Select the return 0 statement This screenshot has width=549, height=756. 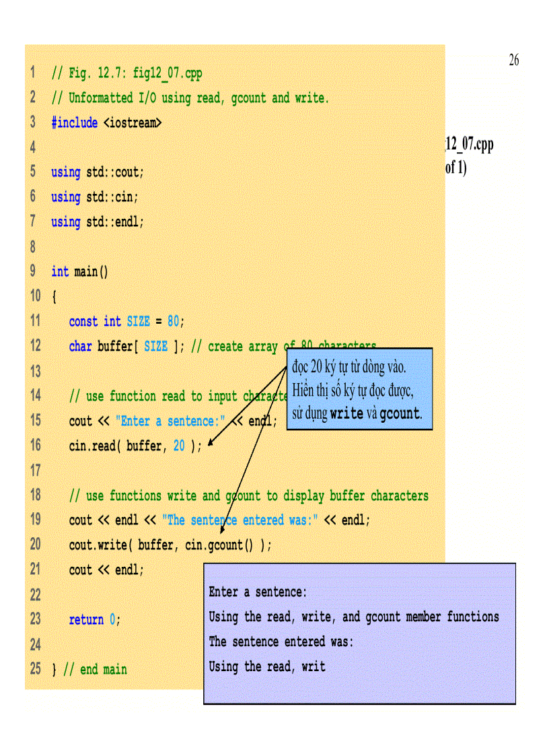tap(94, 620)
